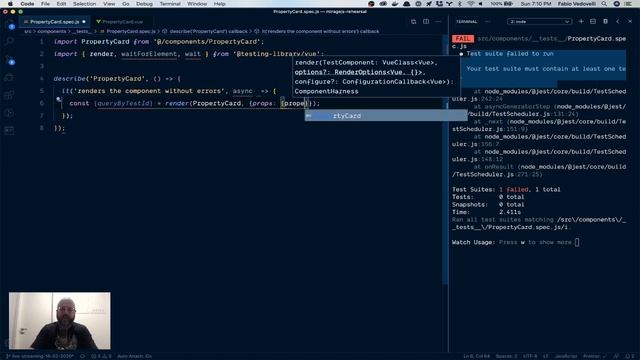Click the line and column indicator in status bar
Screen dimensions: 640x360
click(x=476, y=356)
